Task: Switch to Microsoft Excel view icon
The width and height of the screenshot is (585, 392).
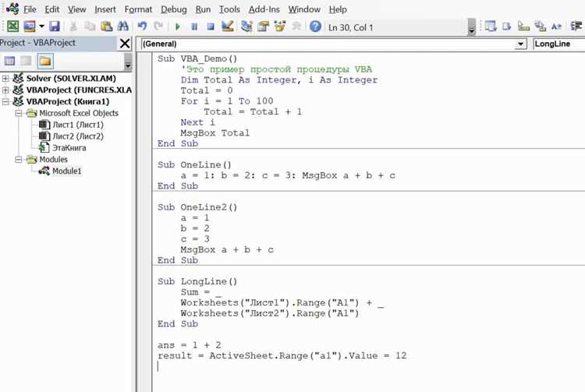Action: tap(13, 26)
